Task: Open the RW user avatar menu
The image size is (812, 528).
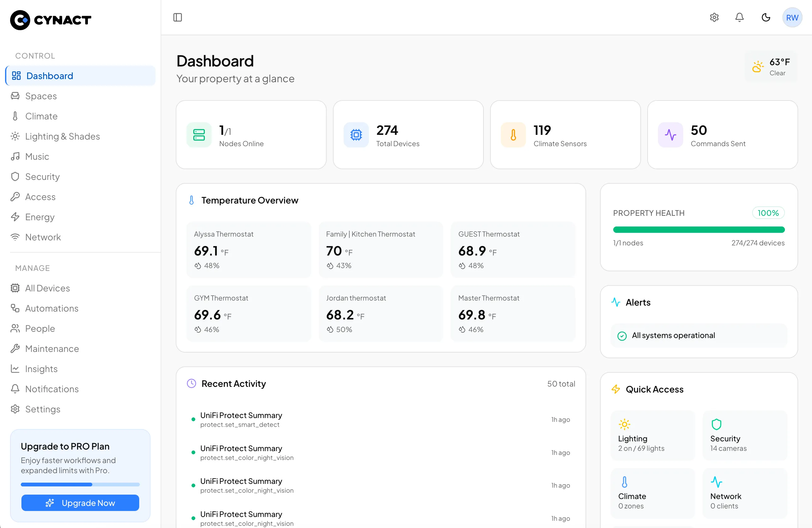Action: point(792,17)
